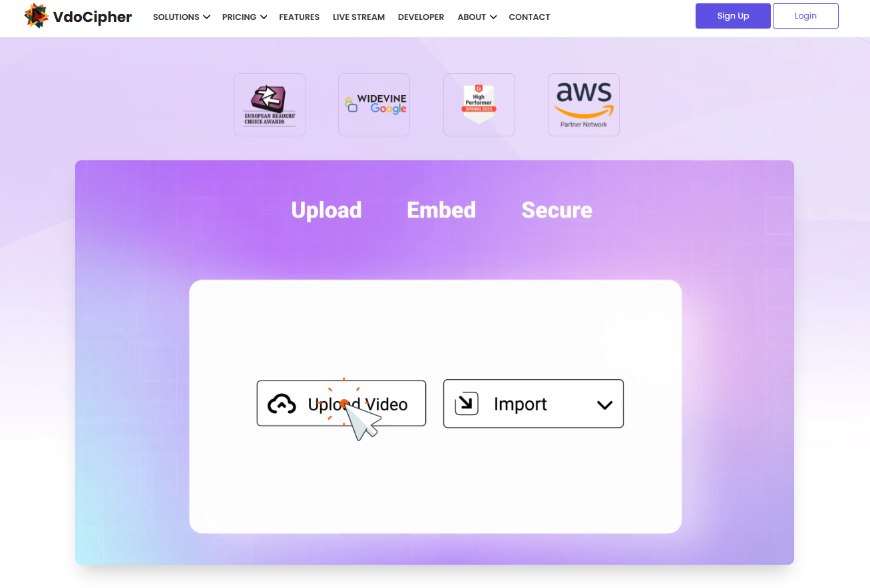870x588 pixels.
Task: Click the VdoCipher logo icon
Action: 36,16
